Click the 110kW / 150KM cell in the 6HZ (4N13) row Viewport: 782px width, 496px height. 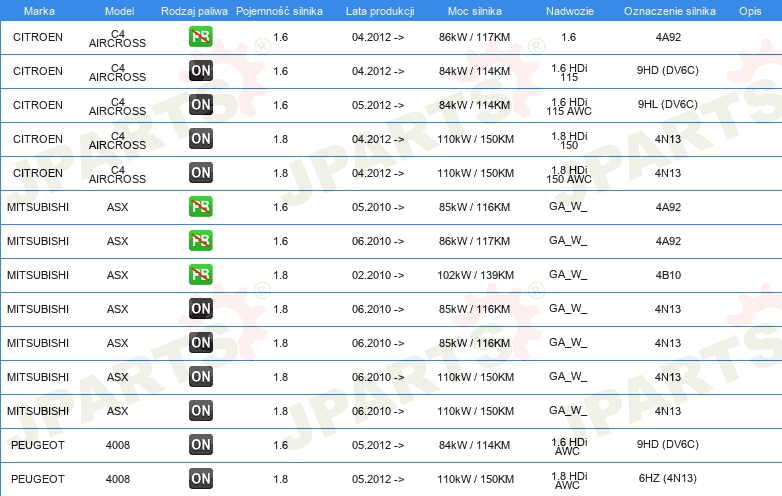[475, 479]
